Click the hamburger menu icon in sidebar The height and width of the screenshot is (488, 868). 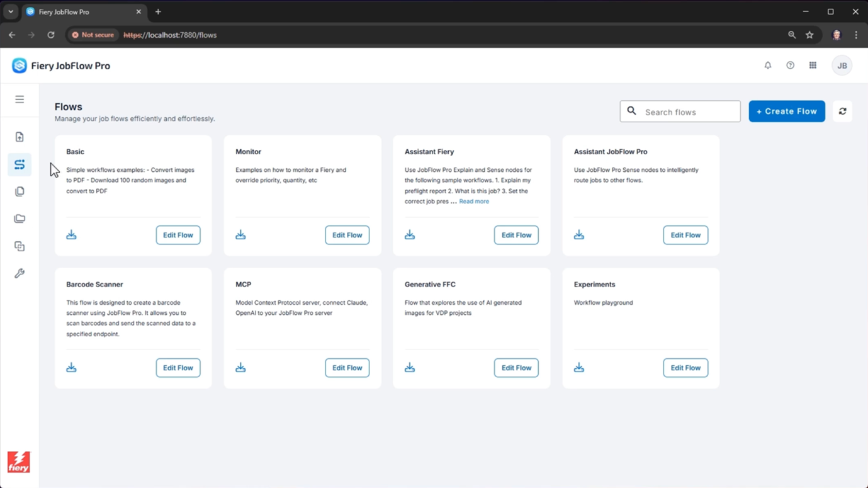click(x=20, y=99)
